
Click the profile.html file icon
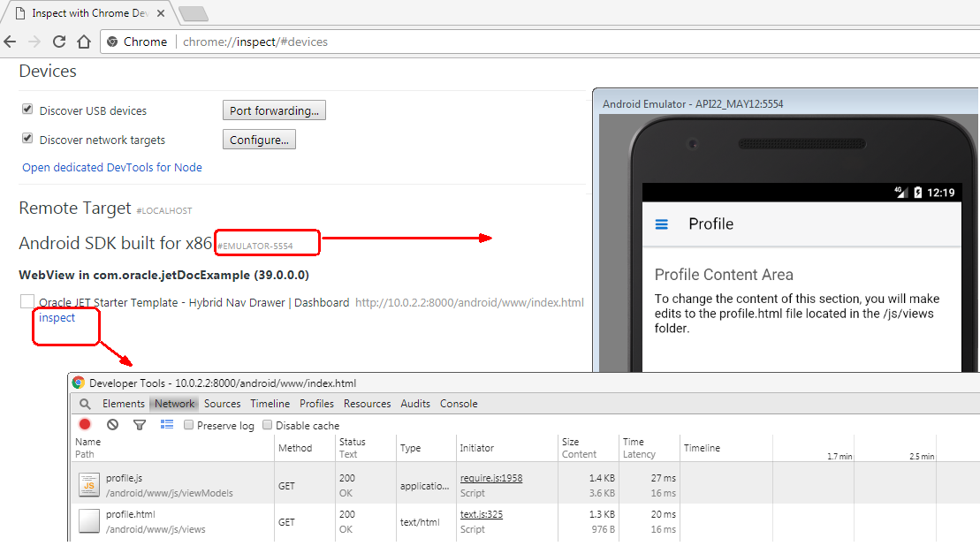click(x=88, y=521)
